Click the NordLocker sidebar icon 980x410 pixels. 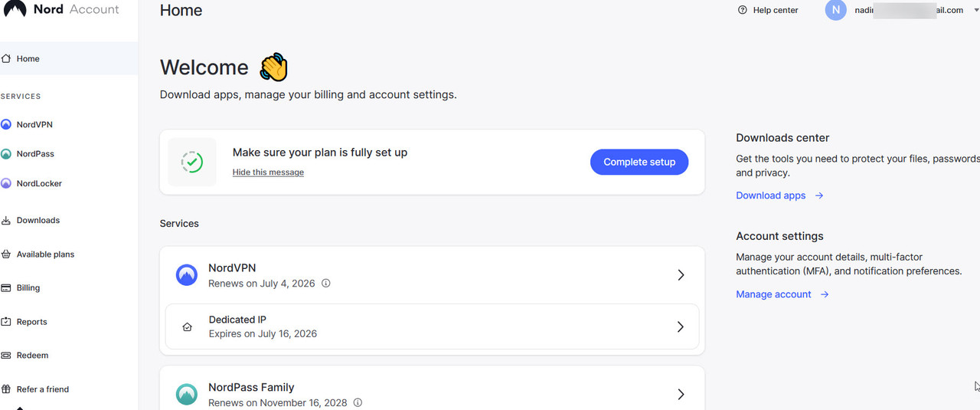tap(6, 184)
